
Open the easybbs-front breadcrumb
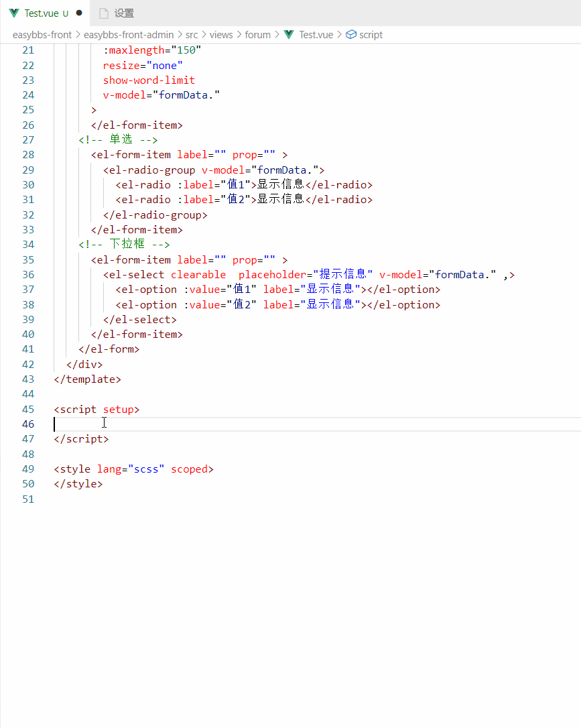coord(42,35)
